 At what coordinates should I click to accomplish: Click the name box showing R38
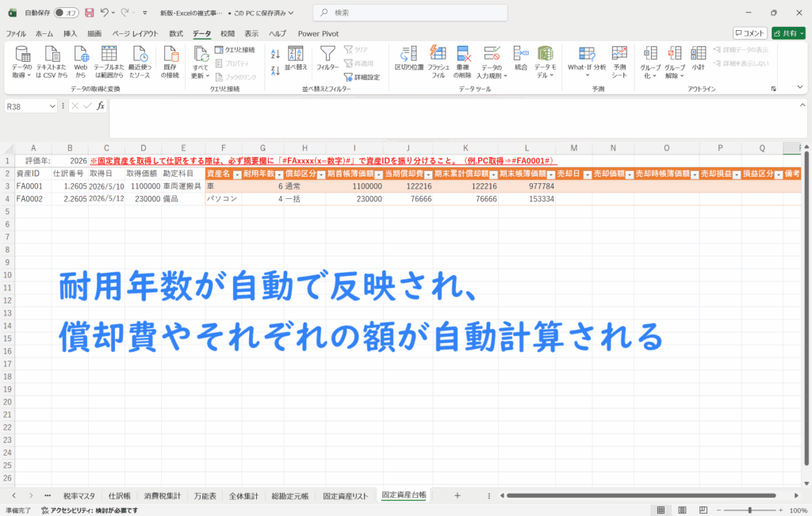point(26,105)
